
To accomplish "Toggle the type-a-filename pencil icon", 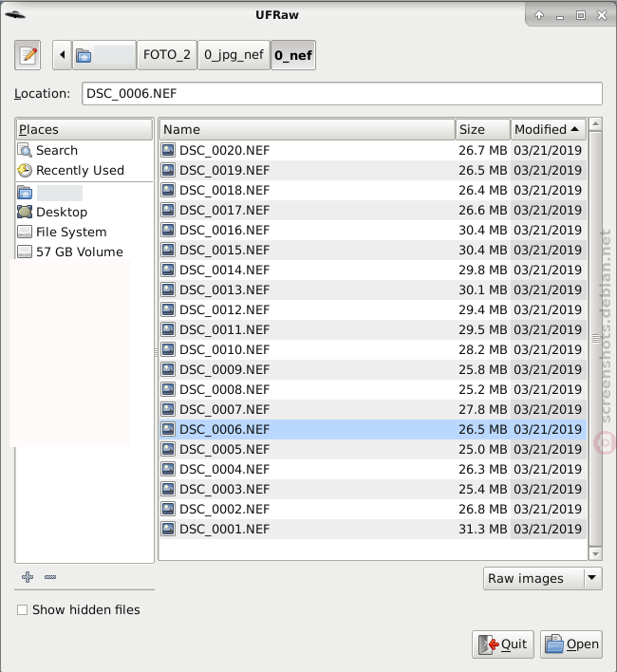I will [x=28, y=55].
